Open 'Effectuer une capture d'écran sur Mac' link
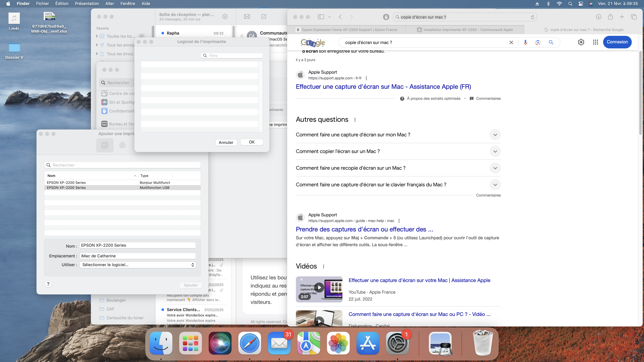The width and height of the screenshot is (644, 362). tap(383, 87)
